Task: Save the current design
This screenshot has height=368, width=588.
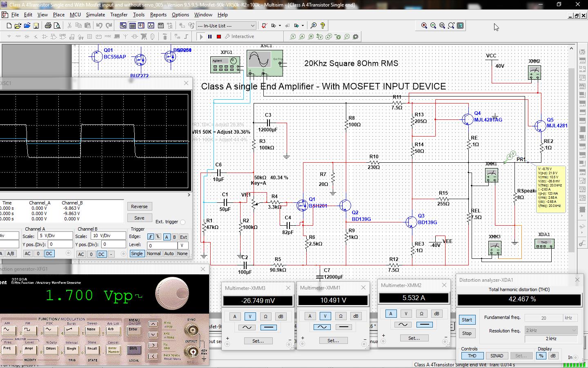Action: (36, 25)
